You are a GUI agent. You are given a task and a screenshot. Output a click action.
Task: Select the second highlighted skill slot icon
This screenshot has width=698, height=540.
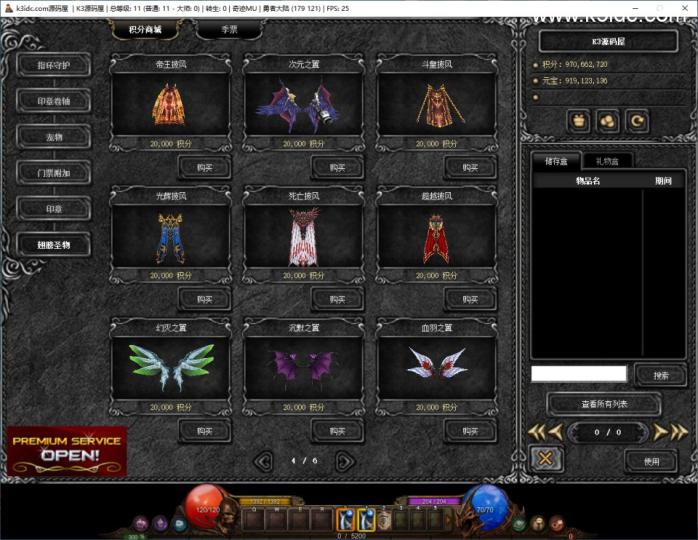366,519
